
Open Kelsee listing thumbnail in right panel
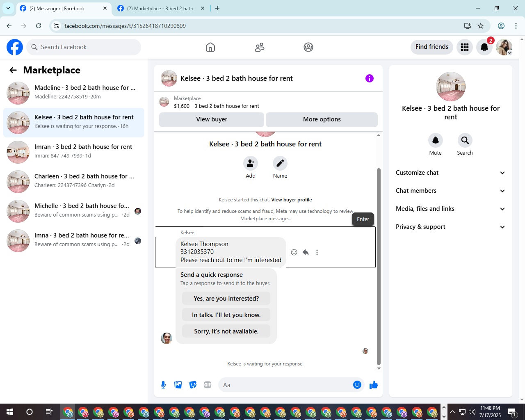click(x=451, y=87)
